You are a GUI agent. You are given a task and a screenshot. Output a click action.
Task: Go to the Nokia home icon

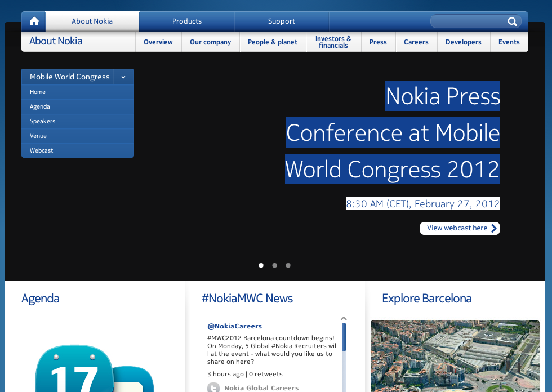(x=34, y=21)
